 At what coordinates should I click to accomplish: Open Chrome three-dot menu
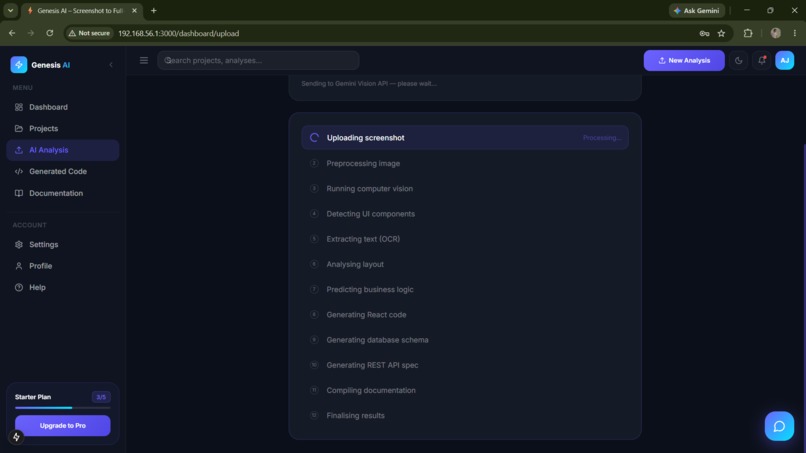(x=795, y=33)
